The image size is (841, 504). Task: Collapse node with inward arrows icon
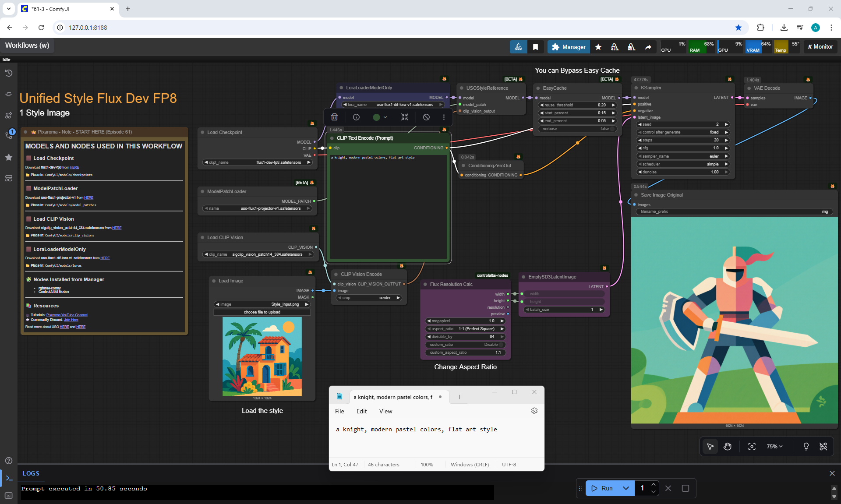click(x=404, y=117)
